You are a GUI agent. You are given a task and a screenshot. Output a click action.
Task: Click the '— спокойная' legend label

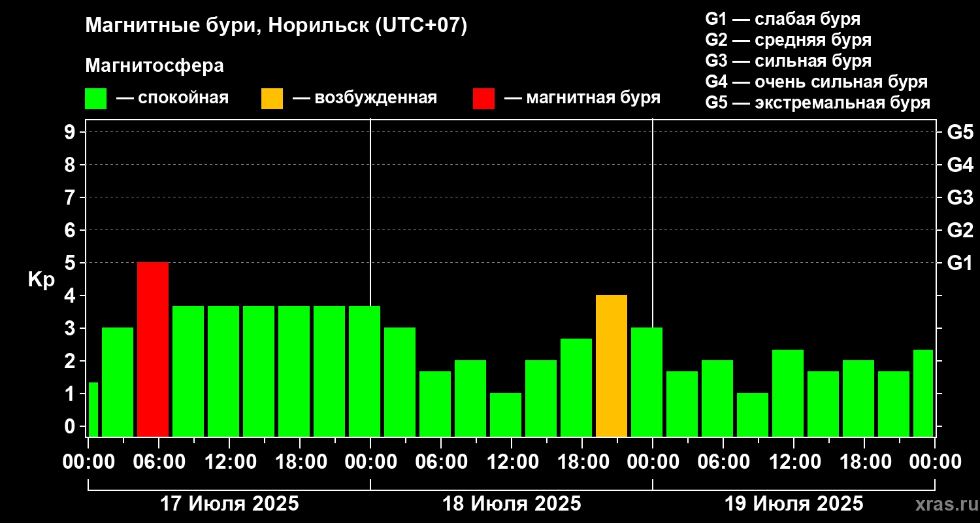(x=172, y=98)
